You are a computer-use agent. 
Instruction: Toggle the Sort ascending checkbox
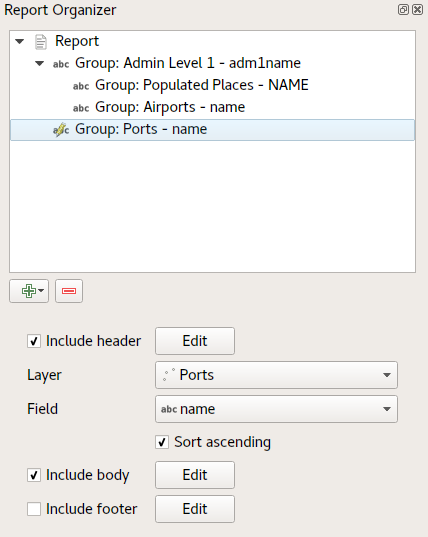point(162,442)
